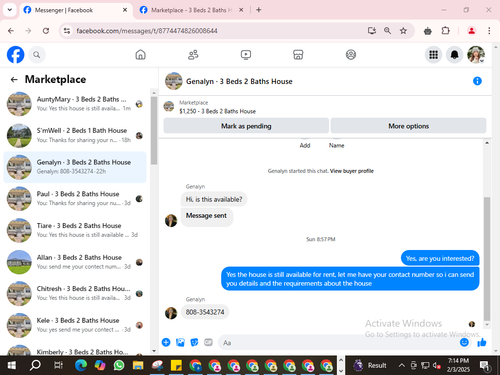
Task: Click Marketplace $1,250 listing banner
Action: [x=217, y=107]
